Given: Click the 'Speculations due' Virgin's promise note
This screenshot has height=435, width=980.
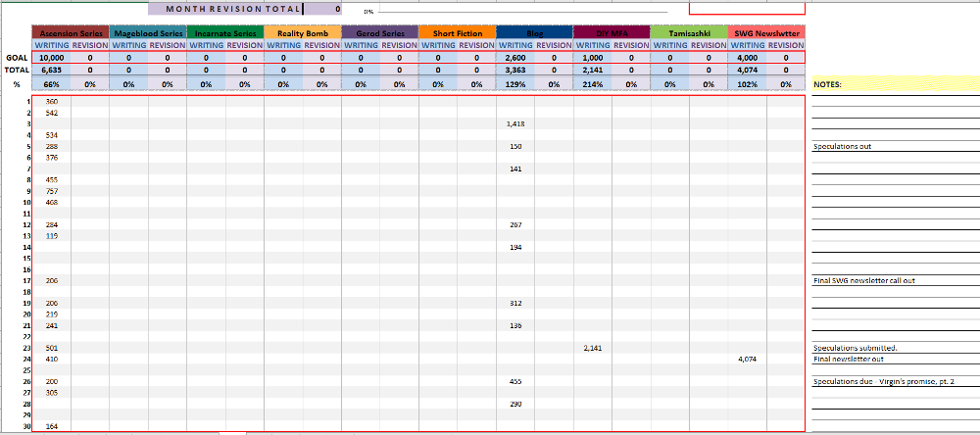Looking at the screenshot, I should pos(883,381).
